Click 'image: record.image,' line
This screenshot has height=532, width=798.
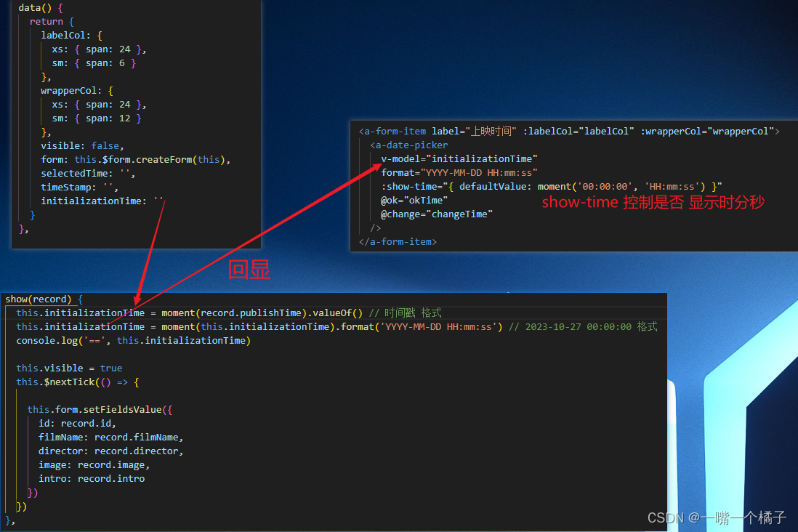[x=94, y=465]
